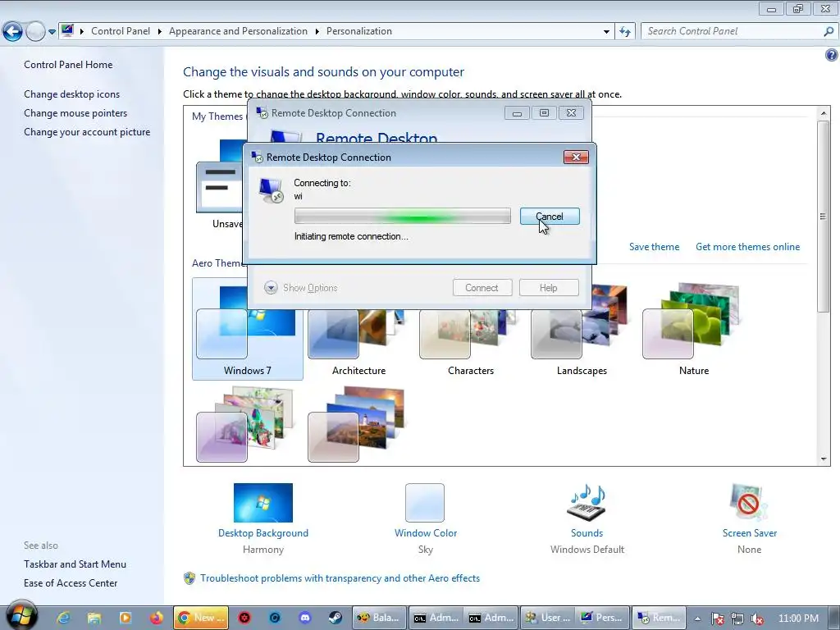840x630 pixels.
Task: Open Discord from taskbar
Action: [x=305, y=618]
